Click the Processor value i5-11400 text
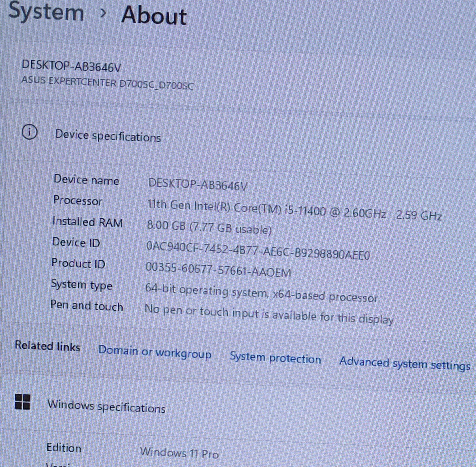This screenshot has width=476, height=467. click(x=294, y=210)
